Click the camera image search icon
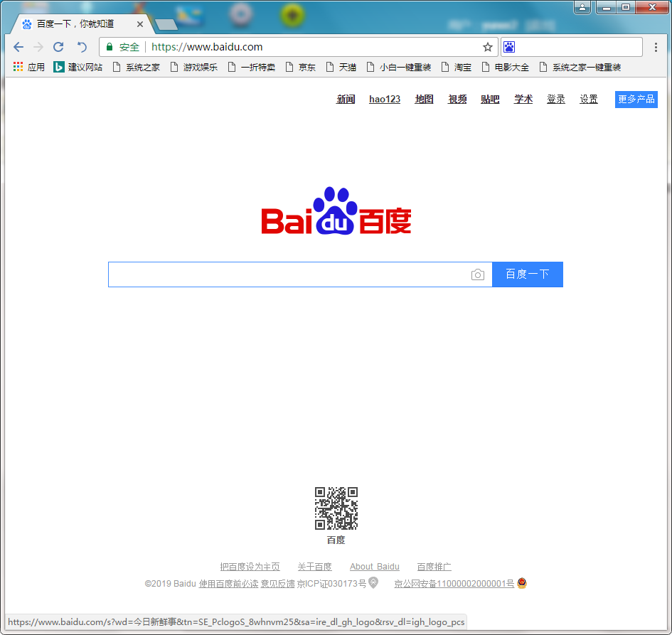The height and width of the screenshot is (635, 672). point(477,274)
